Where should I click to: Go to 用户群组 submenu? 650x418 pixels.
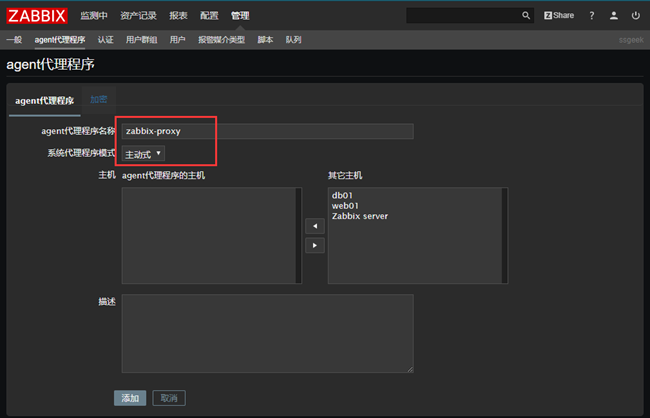click(141, 40)
